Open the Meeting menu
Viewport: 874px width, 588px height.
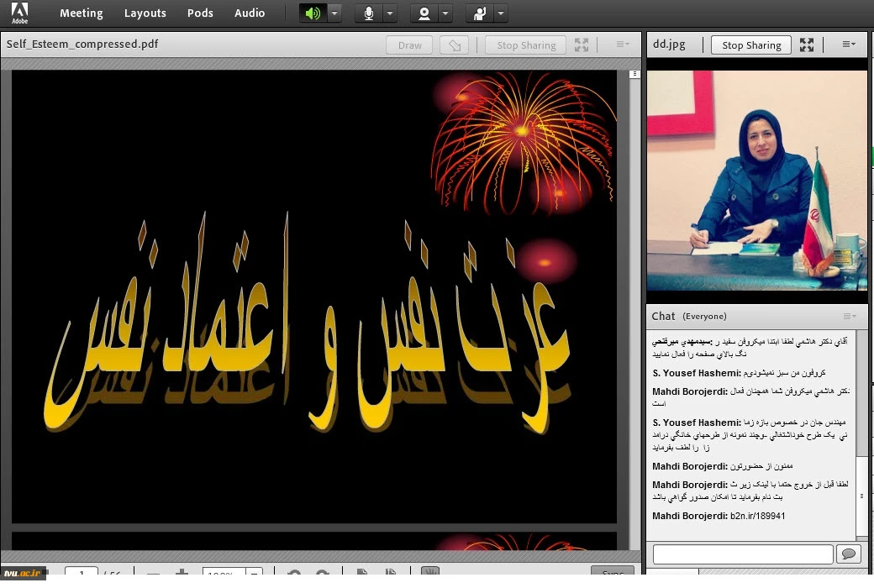pos(81,13)
